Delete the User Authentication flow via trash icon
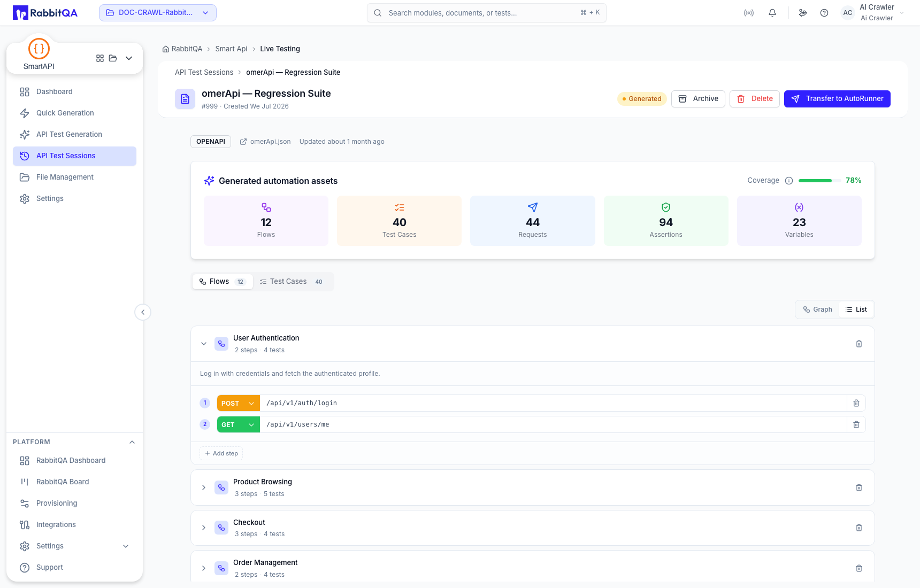The width and height of the screenshot is (920, 588). [x=859, y=344]
